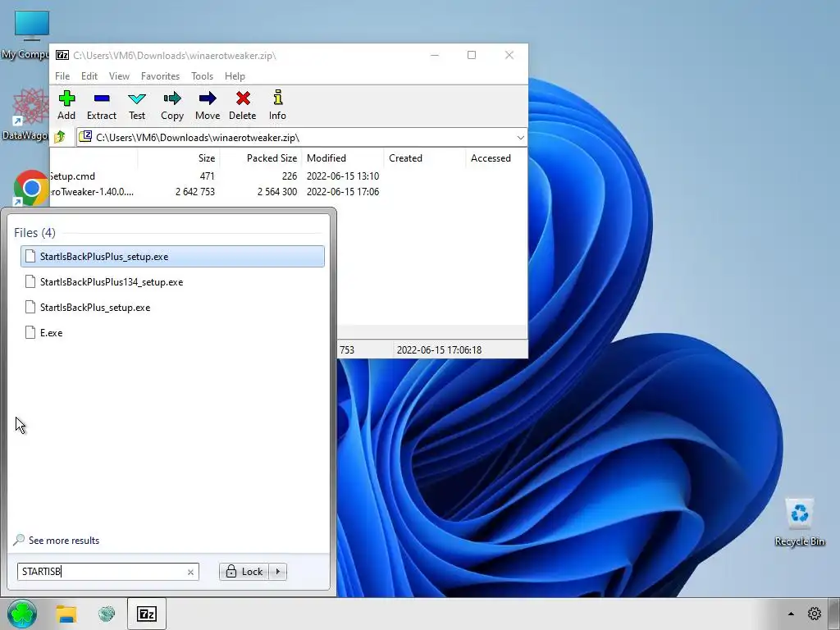Open the Google Chrome desktop shortcut

[x=31, y=188]
